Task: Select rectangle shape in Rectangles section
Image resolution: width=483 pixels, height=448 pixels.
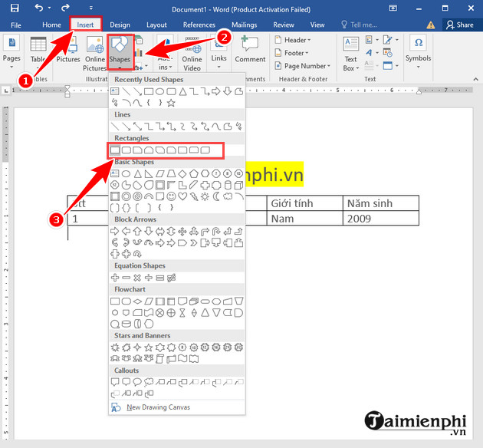Action: pyautogui.click(x=115, y=150)
